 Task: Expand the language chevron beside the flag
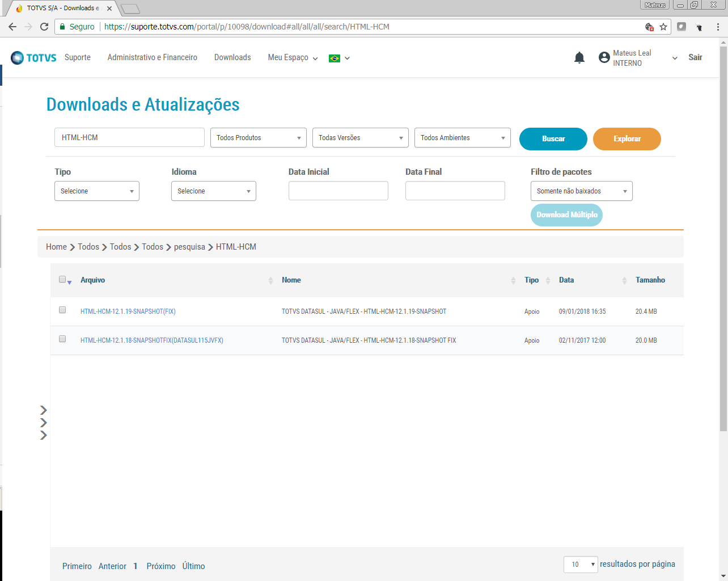347,58
